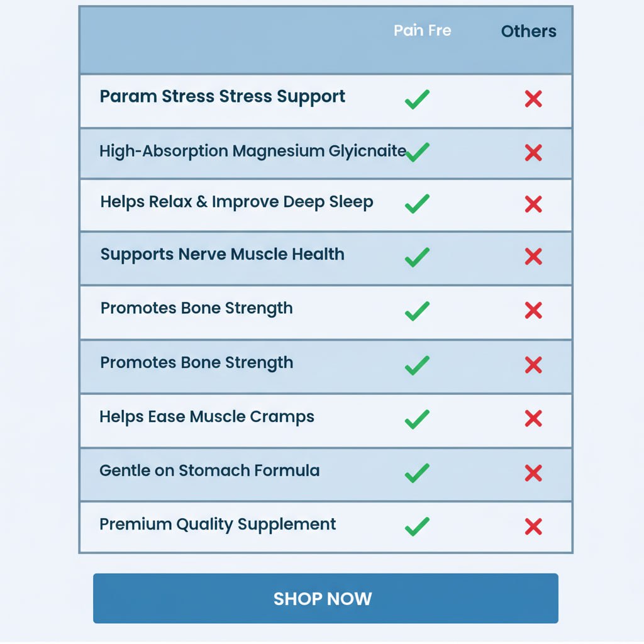644x644 pixels.
Task: Tap the green check for Muscle Cramps row
Action: (417, 419)
